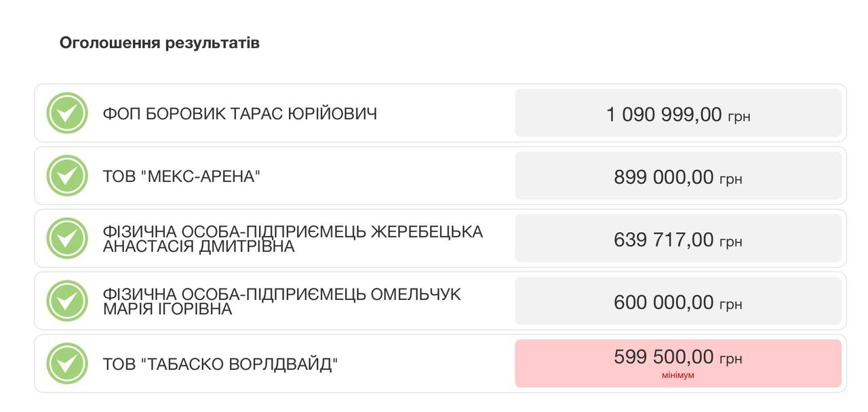Click "грн" label next to 1 090 999,00
The width and height of the screenshot is (868, 412).
tap(739, 117)
